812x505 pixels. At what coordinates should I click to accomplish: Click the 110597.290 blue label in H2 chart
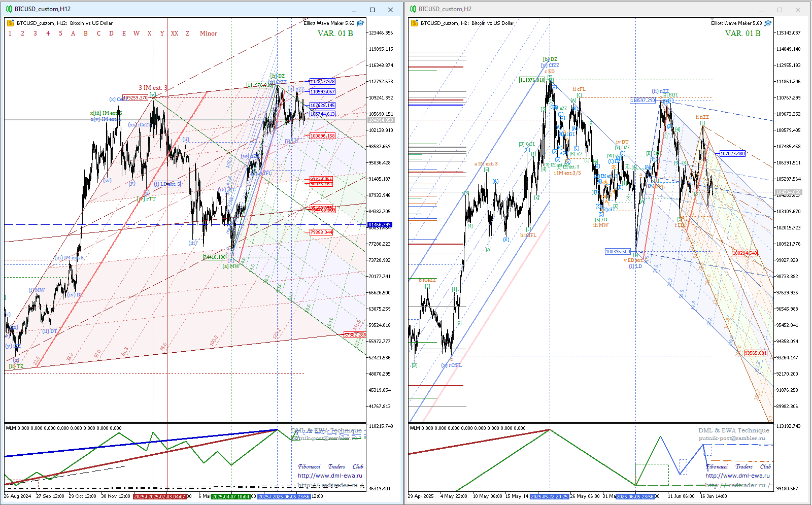point(643,100)
